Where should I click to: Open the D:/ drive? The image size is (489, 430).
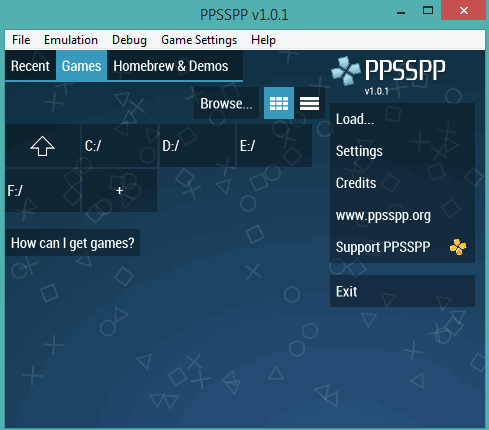[x=197, y=146]
